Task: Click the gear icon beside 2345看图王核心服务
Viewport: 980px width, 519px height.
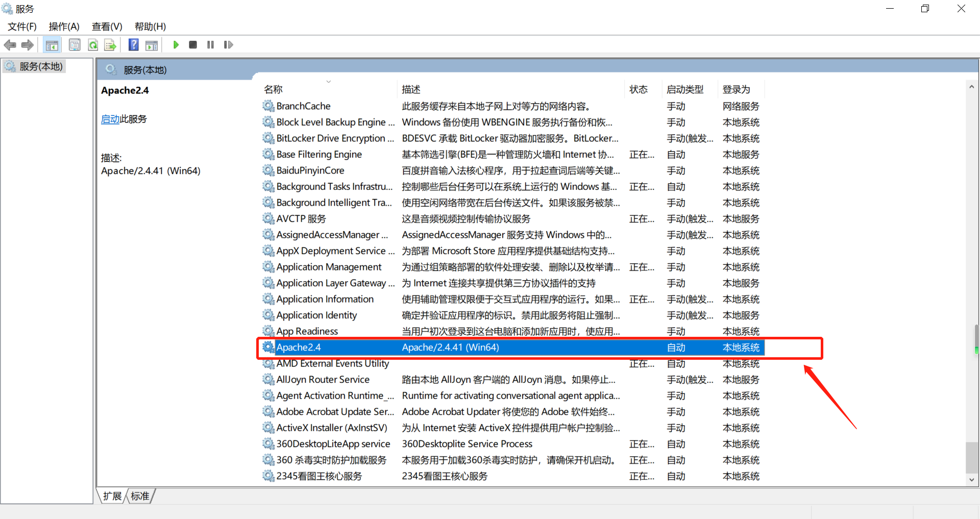Action: (x=268, y=476)
